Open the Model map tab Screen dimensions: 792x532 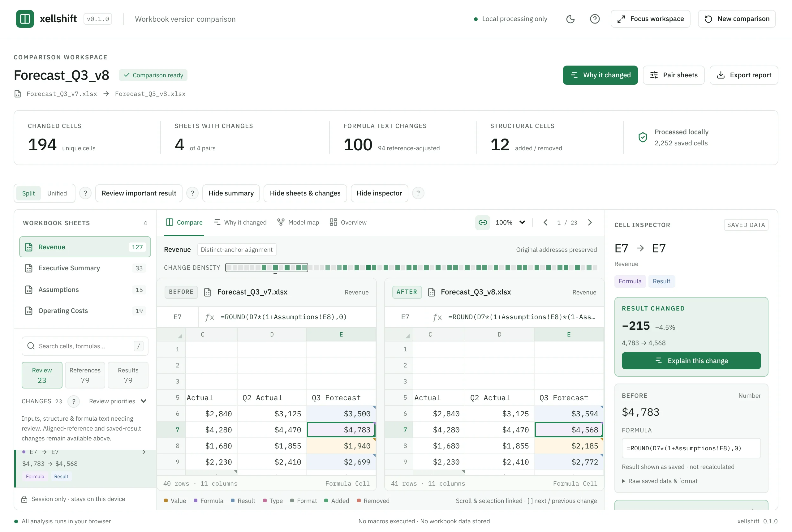coord(298,223)
